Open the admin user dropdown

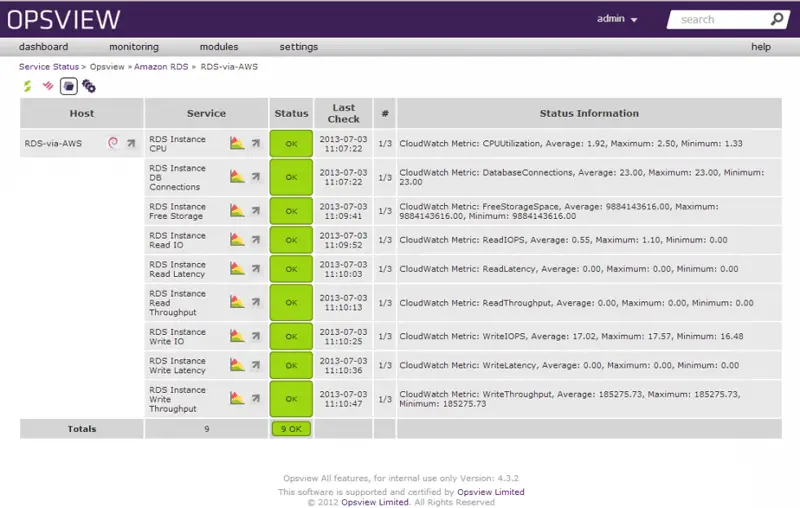617,19
